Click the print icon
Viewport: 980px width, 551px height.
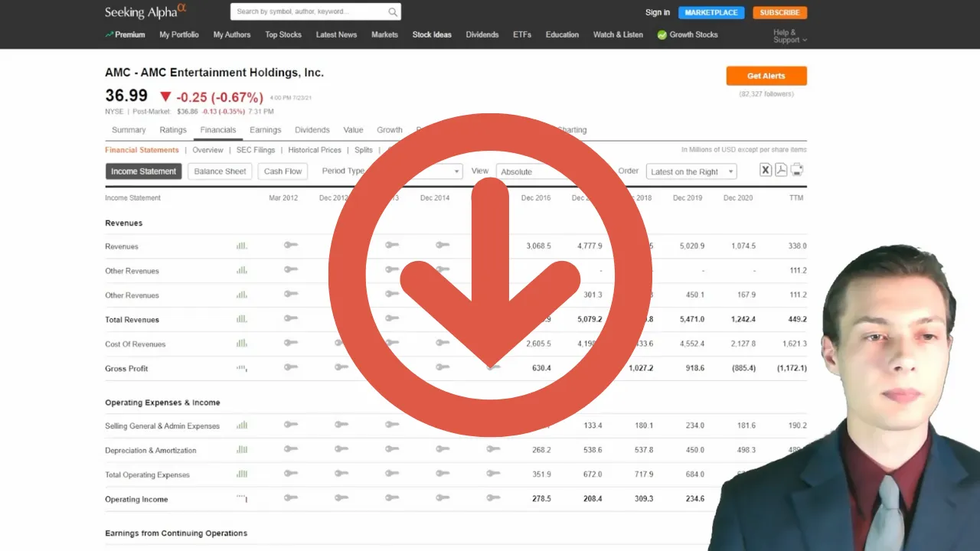[x=797, y=170]
